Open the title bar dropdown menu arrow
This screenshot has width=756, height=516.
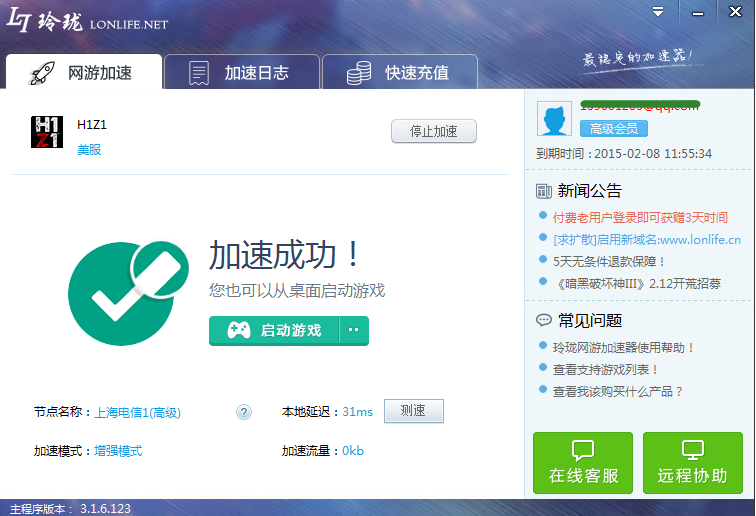(658, 12)
